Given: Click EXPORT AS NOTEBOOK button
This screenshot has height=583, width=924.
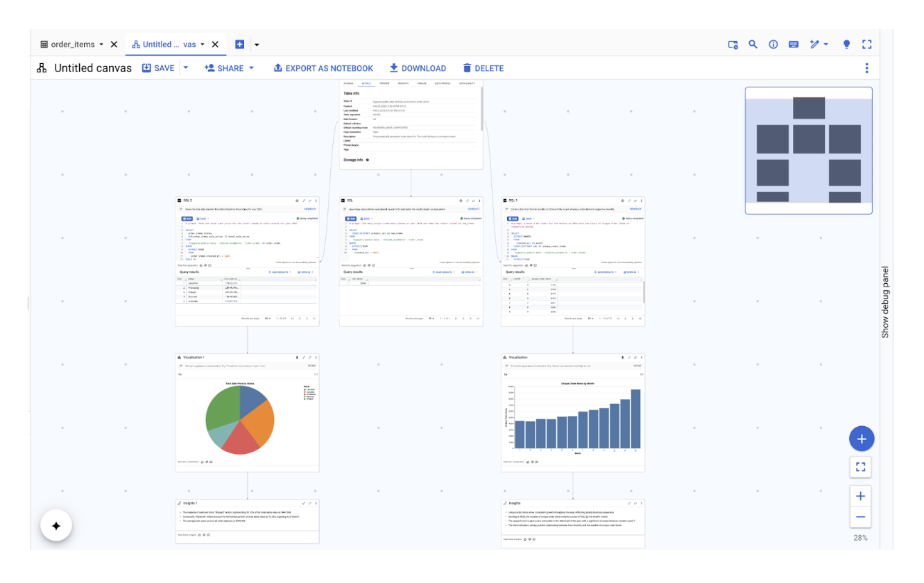Looking at the screenshot, I should [323, 68].
